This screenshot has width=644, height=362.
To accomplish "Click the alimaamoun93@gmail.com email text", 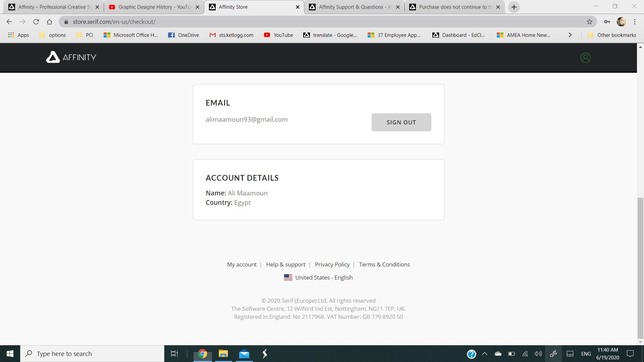I will [x=247, y=119].
